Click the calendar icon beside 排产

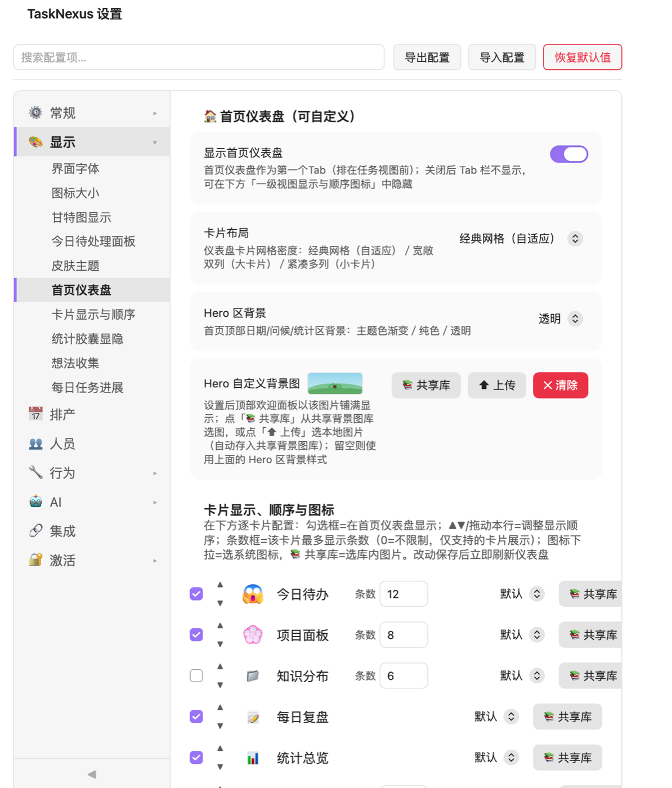35,414
